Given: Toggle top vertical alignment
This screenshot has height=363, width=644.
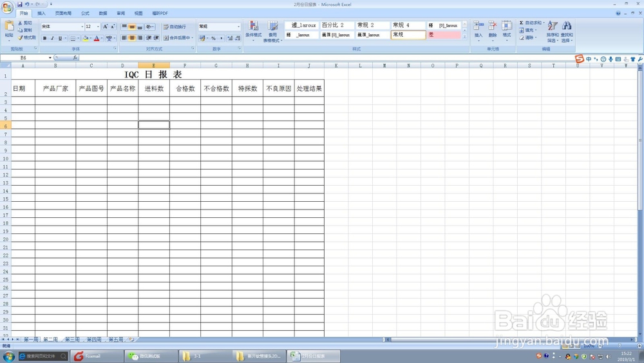Looking at the screenshot, I should tap(124, 26).
